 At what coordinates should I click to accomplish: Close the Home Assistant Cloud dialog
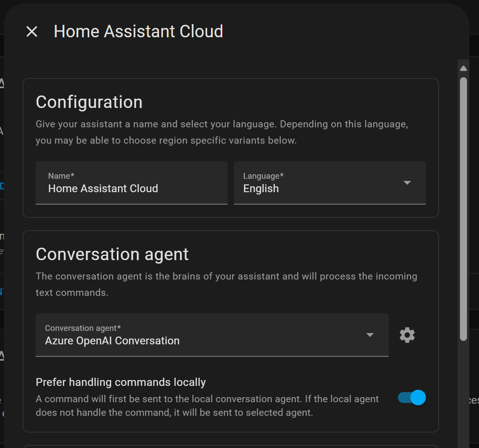coord(32,31)
